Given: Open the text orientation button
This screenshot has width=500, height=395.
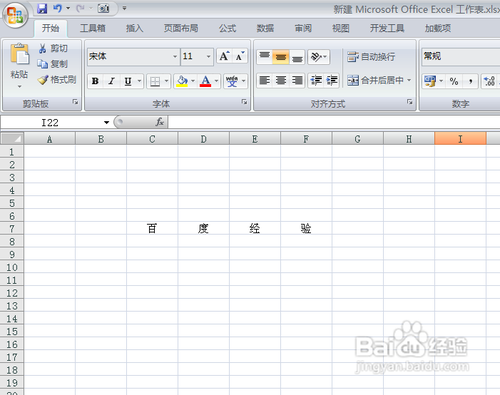Looking at the screenshot, I should [x=319, y=57].
